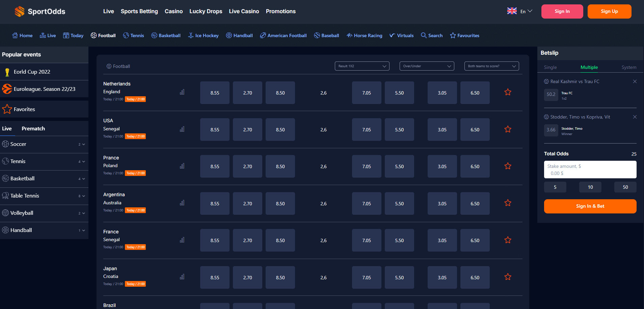
Task: Open Lucky Drops in the top menu
Action: click(x=206, y=11)
